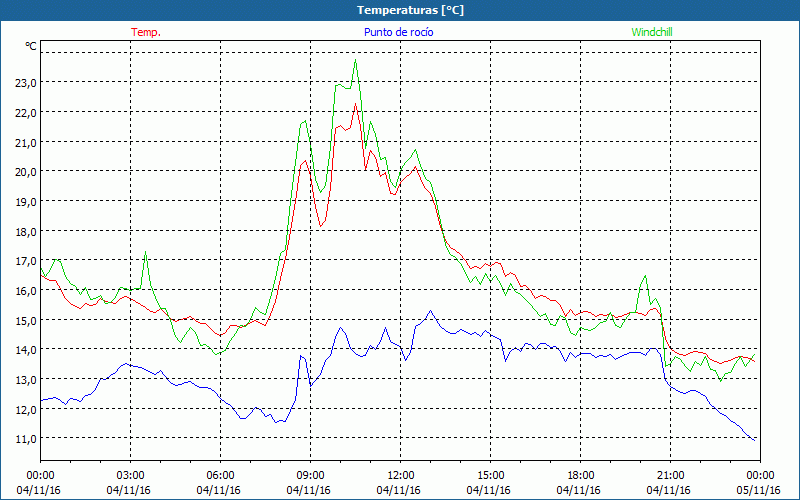Click the 21:00 time axis label
The height and width of the screenshot is (500, 800).
[670, 476]
